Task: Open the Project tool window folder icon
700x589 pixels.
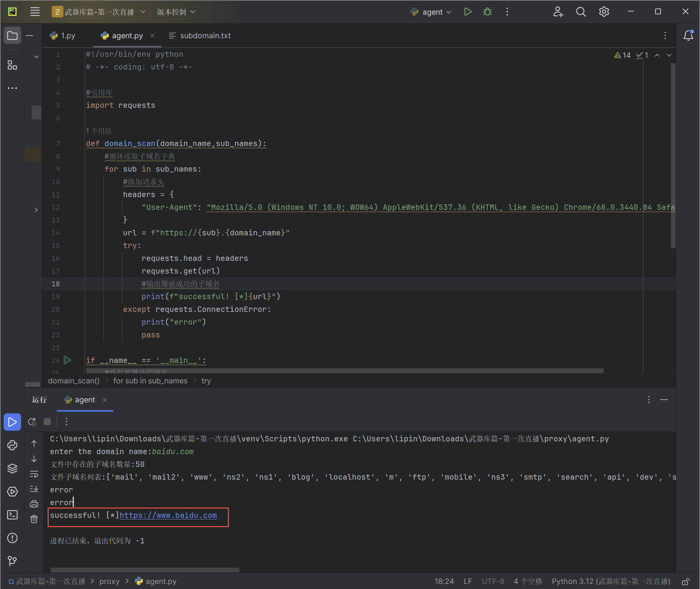Action: point(12,36)
